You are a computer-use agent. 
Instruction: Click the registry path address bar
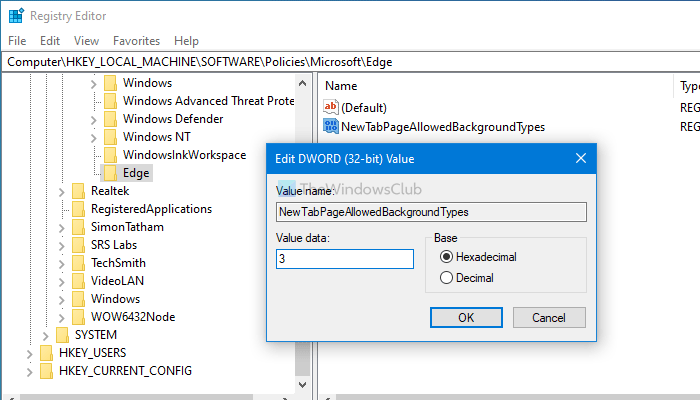[352, 62]
